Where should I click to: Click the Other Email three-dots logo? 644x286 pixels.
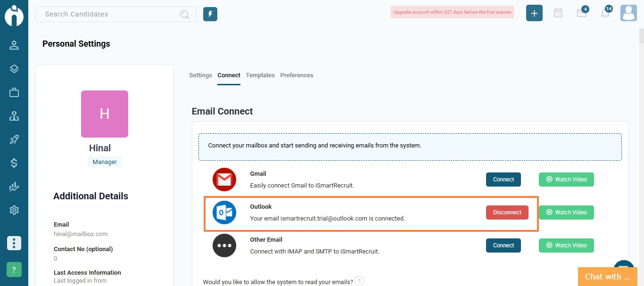point(224,245)
